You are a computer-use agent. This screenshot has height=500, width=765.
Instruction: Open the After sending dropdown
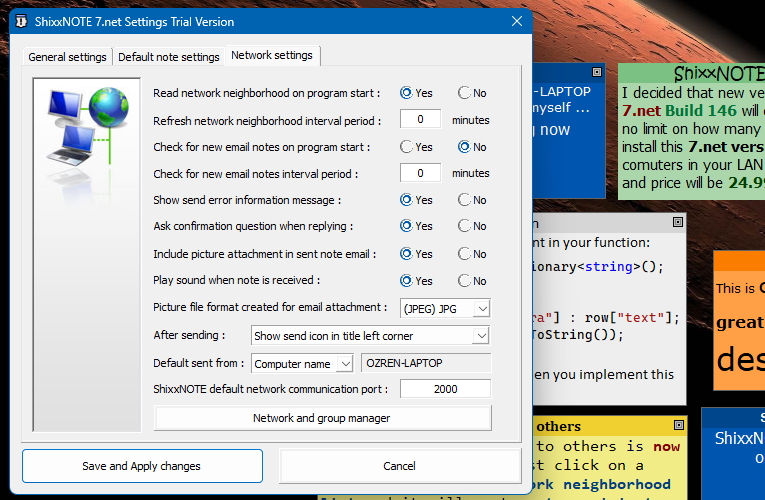[370, 336]
